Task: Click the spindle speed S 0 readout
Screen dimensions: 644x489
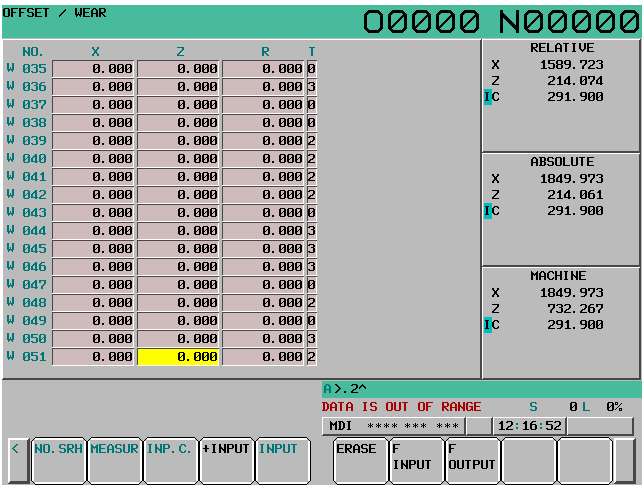Action: click(553, 407)
